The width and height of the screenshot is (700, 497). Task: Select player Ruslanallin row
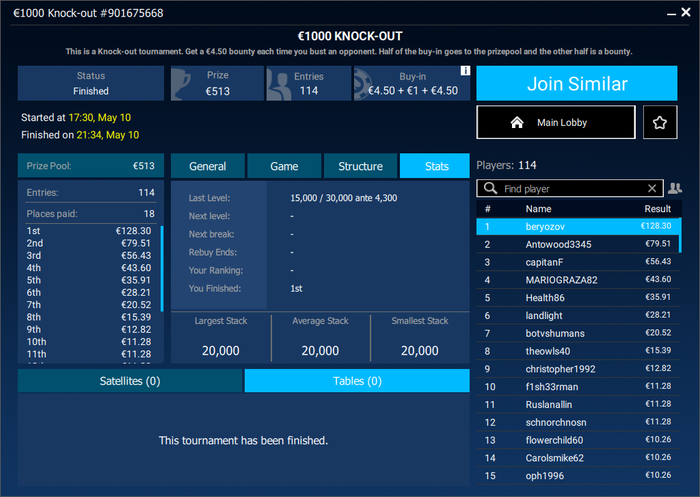(578, 405)
